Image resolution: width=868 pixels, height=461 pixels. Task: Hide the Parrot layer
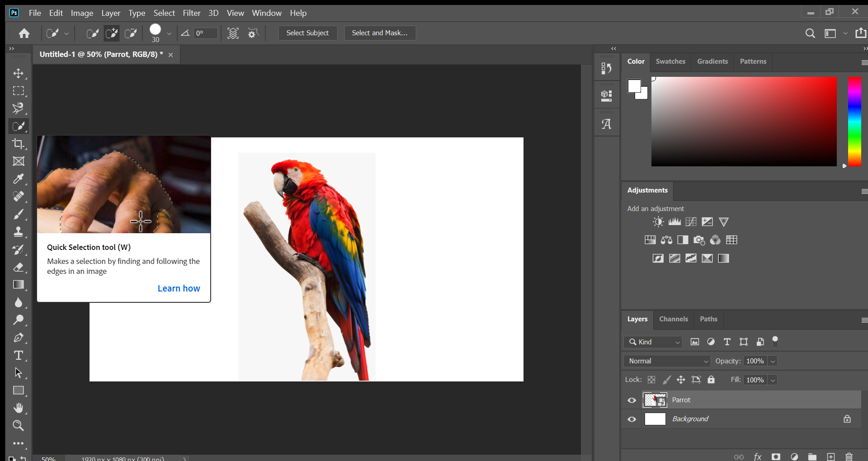pyautogui.click(x=632, y=400)
